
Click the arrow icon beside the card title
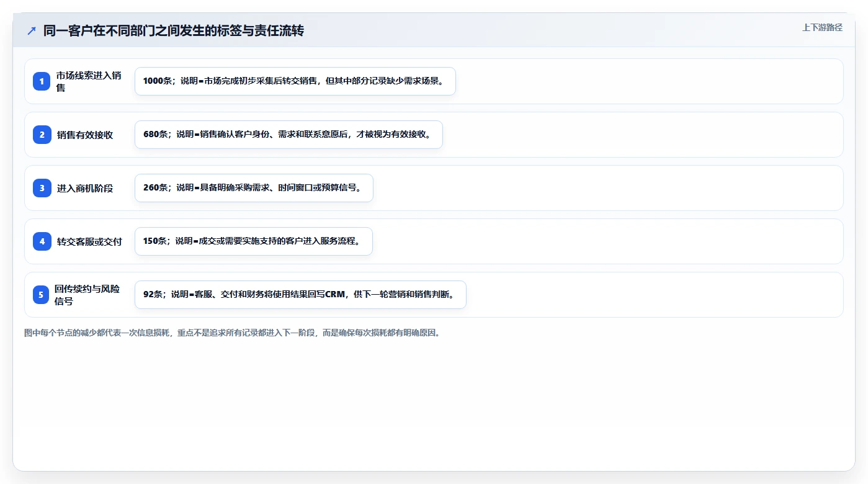pos(32,30)
